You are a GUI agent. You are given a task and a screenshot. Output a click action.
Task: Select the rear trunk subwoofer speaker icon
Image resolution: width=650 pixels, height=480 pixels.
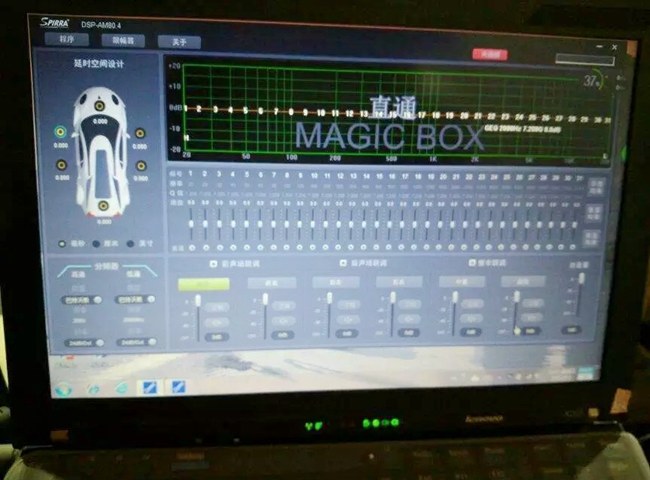[103, 205]
